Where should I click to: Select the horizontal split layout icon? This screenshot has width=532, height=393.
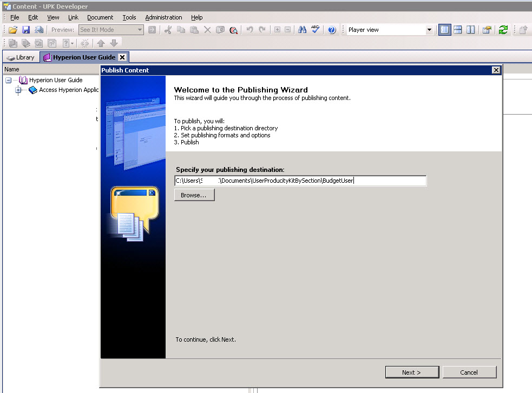[458, 30]
